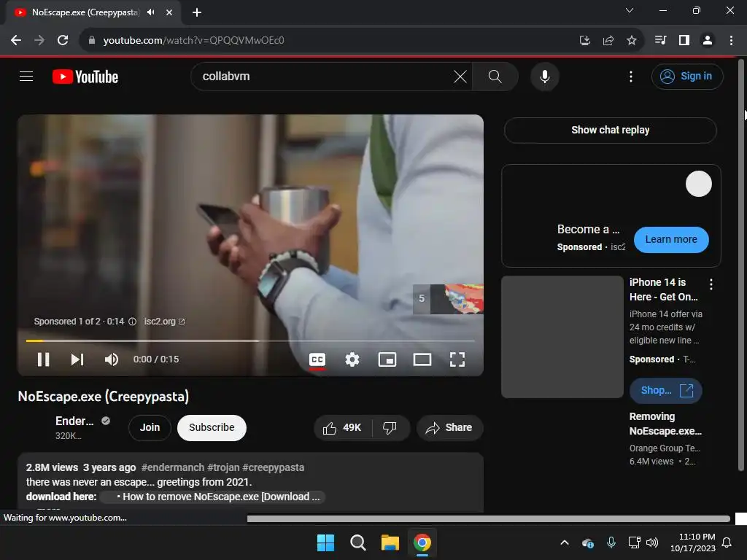Open new tab with plus button

point(197,12)
